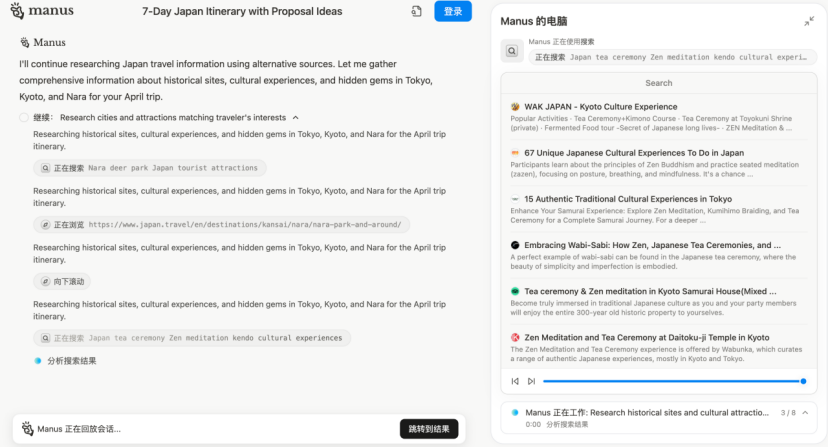Click magnifier icon in tea ceremony search chip

tap(45, 338)
